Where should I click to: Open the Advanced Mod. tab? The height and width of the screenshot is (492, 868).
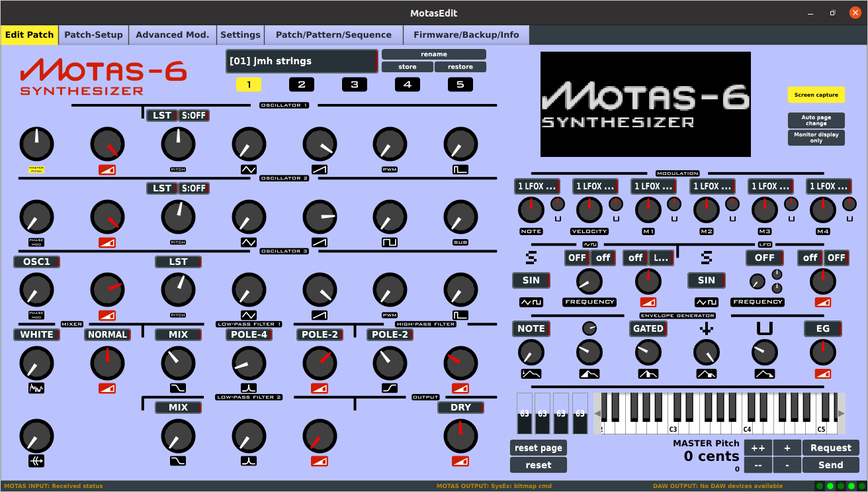[172, 34]
